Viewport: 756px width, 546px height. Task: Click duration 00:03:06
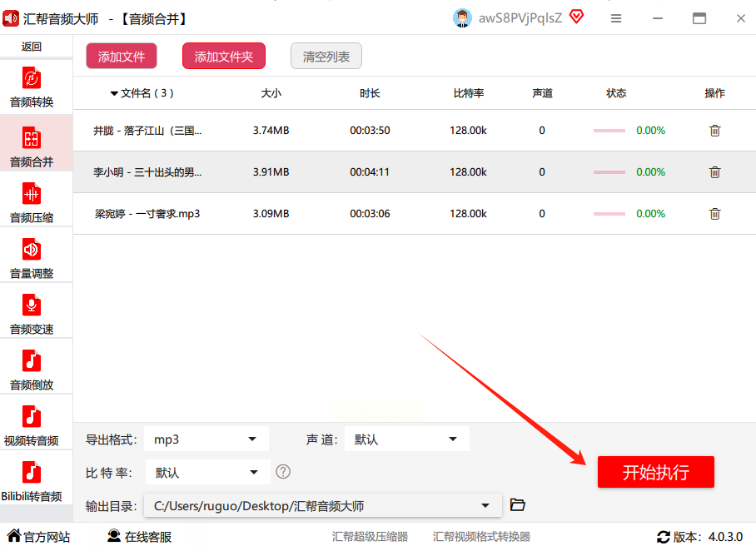coord(370,213)
